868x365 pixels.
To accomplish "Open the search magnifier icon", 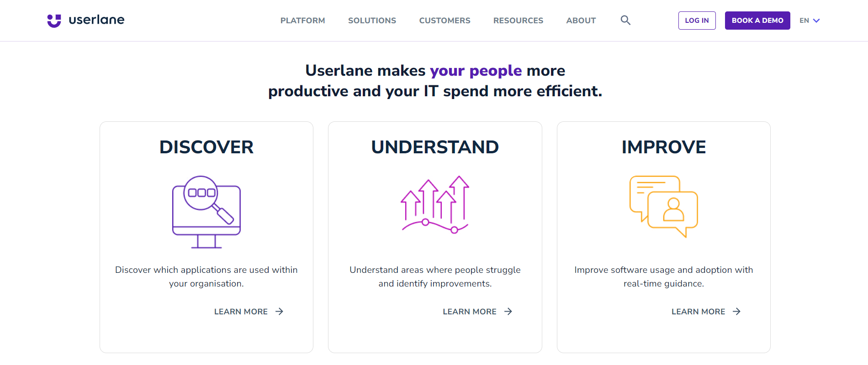I will (625, 20).
